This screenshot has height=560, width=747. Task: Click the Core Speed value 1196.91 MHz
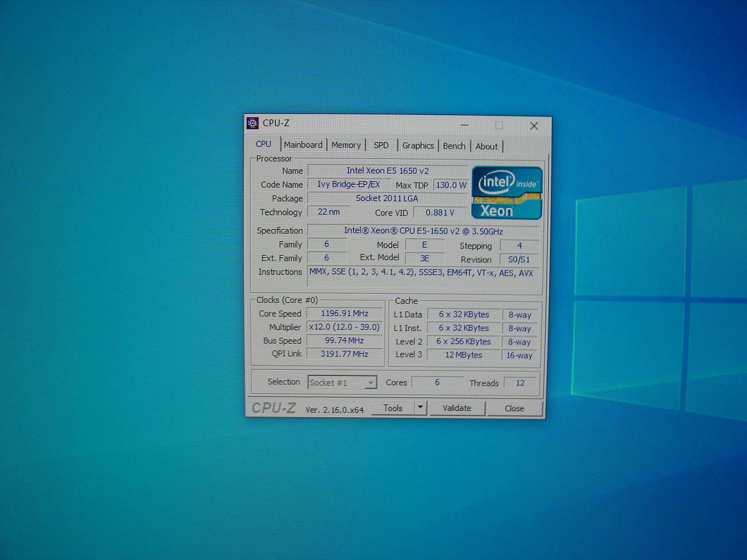tap(344, 313)
